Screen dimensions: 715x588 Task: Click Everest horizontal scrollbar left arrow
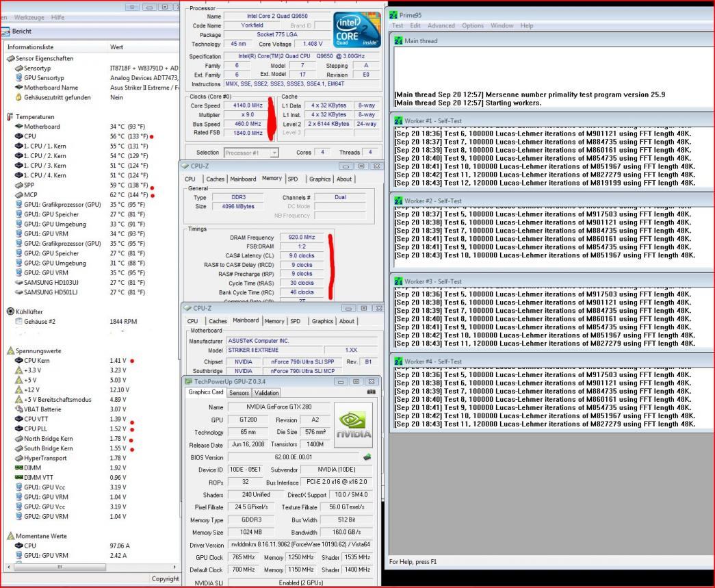[8, 567]
